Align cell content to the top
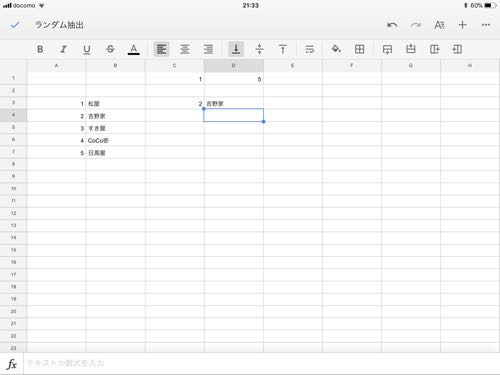Screen dimensions: 500x375 pyautogui.click(x=283, y=49)
